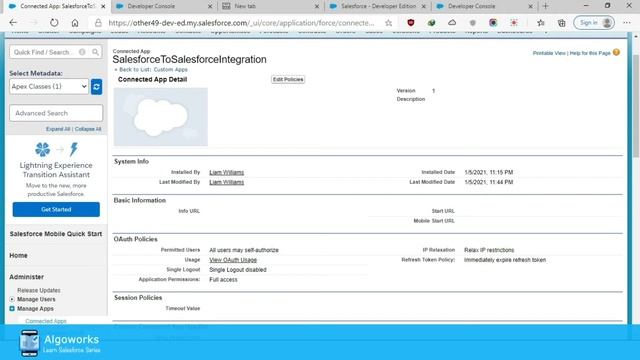Click the Edit Policies button
This screenshot has height=360, width=640.
(x=288, y=79)
